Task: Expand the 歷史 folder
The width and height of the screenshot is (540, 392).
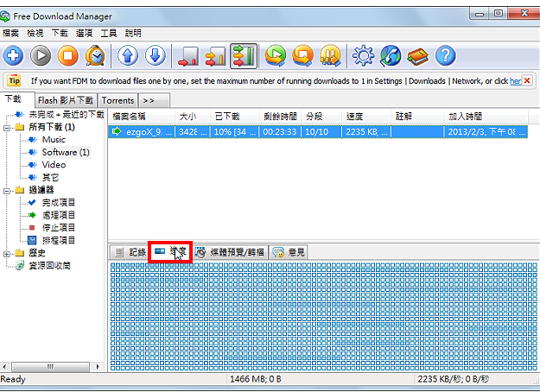Action: (7, 255)
